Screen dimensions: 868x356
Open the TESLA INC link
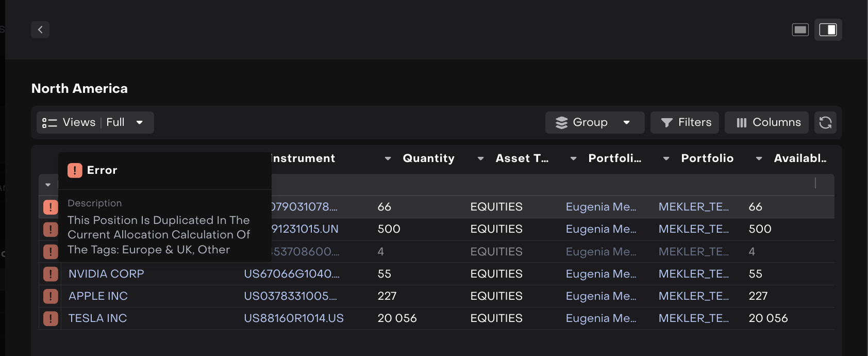point(97,318)
